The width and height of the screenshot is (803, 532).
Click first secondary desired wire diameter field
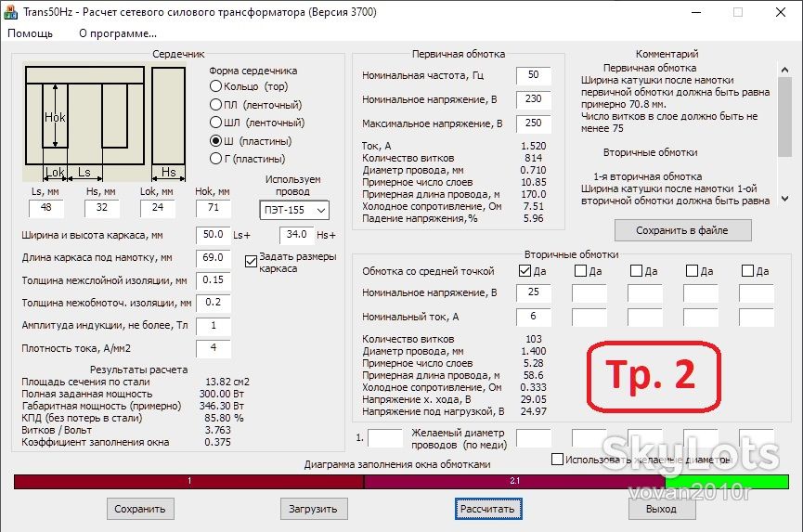coord(534,438)
